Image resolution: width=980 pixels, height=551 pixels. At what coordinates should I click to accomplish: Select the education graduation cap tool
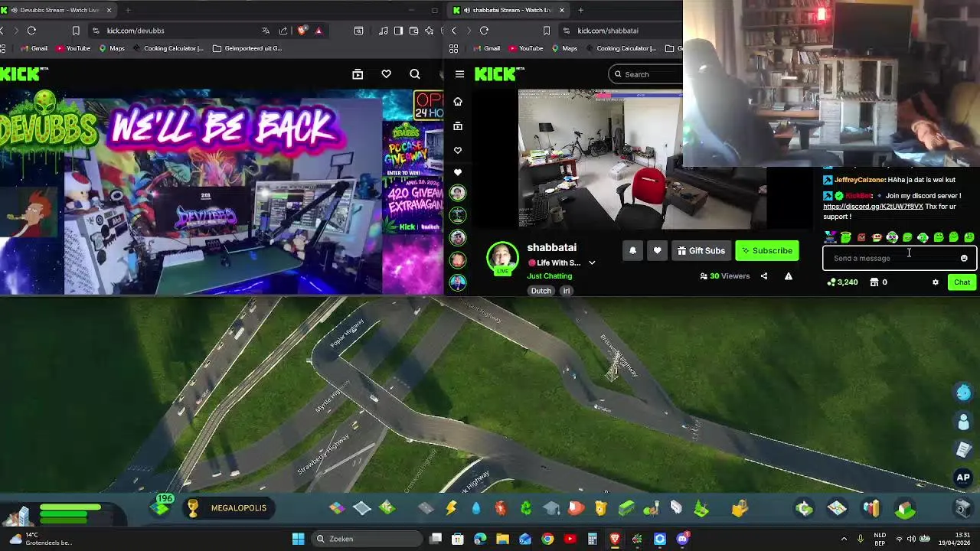coord(551,508)
